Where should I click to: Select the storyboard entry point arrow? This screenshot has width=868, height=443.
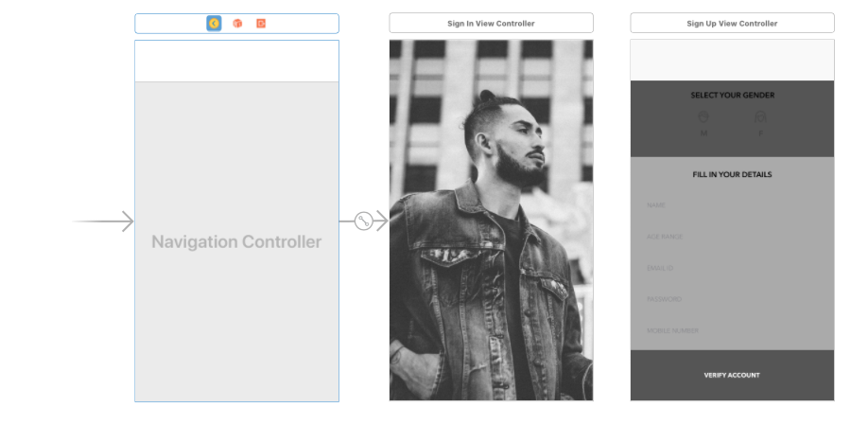click(103, 221)
